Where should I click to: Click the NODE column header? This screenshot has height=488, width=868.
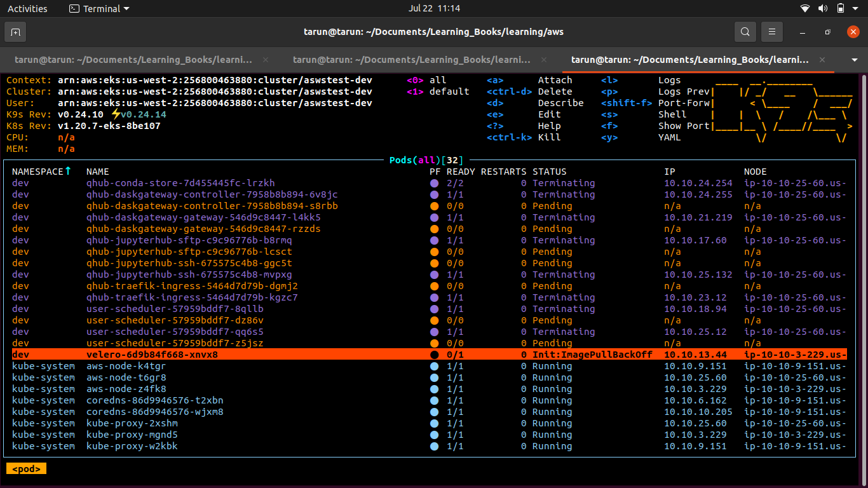click(756, 172)
